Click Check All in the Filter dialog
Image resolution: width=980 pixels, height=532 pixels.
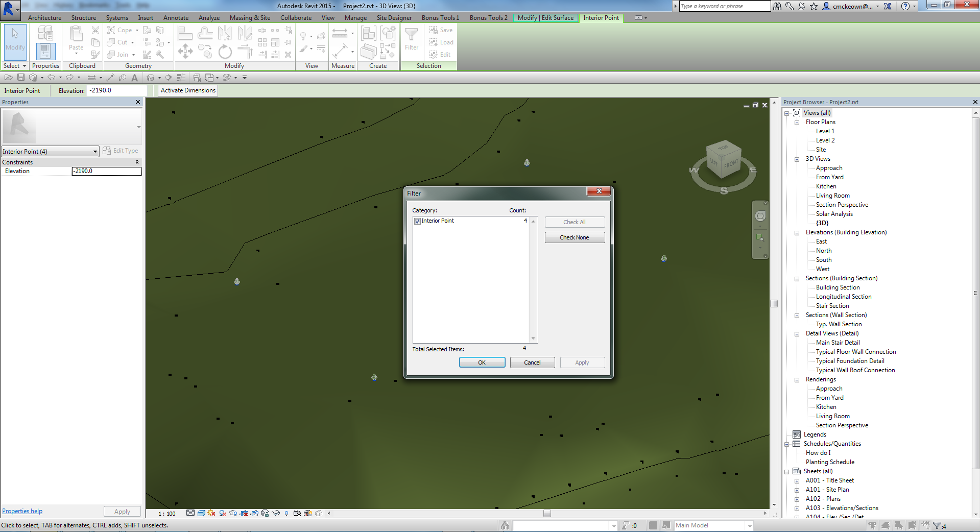click(574, 222)
